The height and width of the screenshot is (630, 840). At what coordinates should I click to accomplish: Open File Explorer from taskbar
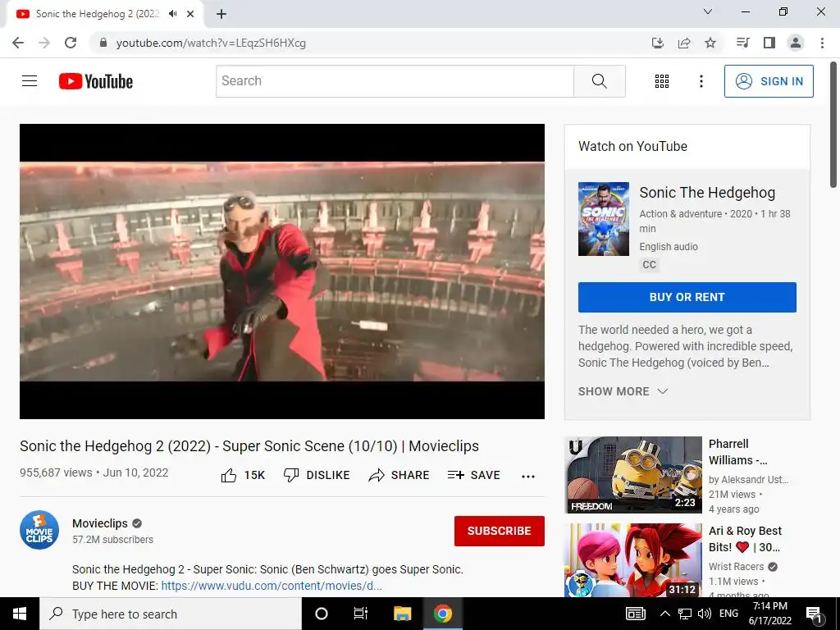pyautogui.click(x=402, y=614)
